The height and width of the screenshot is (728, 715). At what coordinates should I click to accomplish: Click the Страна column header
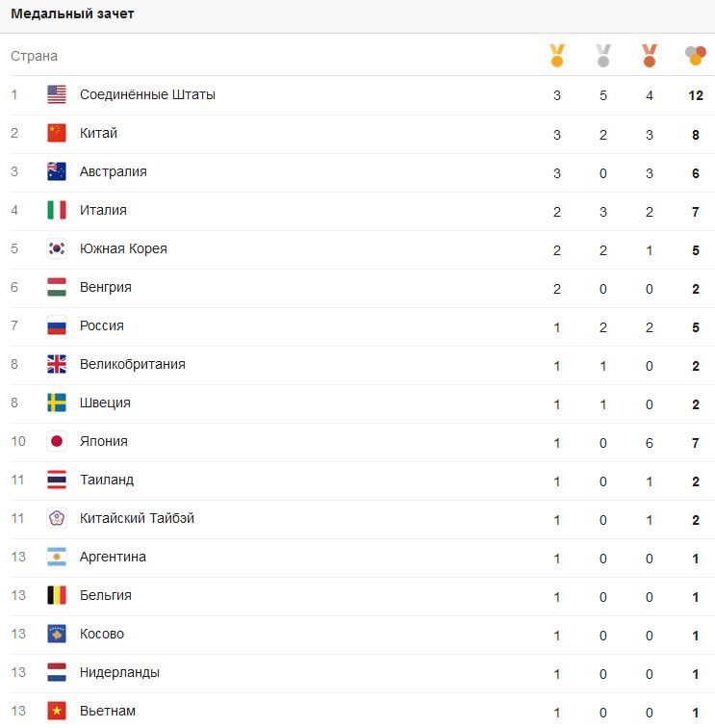pos(34,56)
